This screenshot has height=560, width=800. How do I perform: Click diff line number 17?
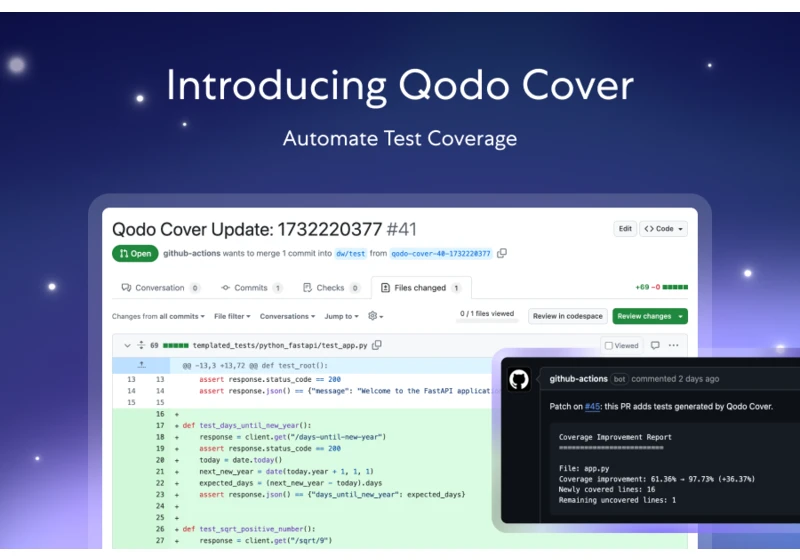click(x=160, y=425)
